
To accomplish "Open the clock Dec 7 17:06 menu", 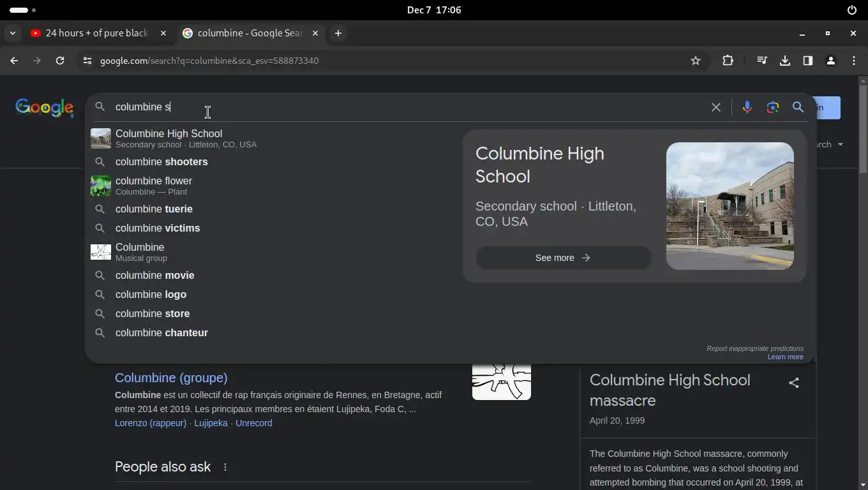I will (434, 10).
